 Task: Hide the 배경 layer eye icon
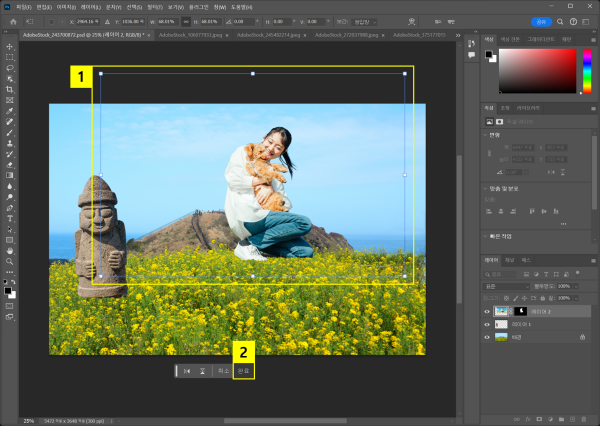(x=489, y=338)
